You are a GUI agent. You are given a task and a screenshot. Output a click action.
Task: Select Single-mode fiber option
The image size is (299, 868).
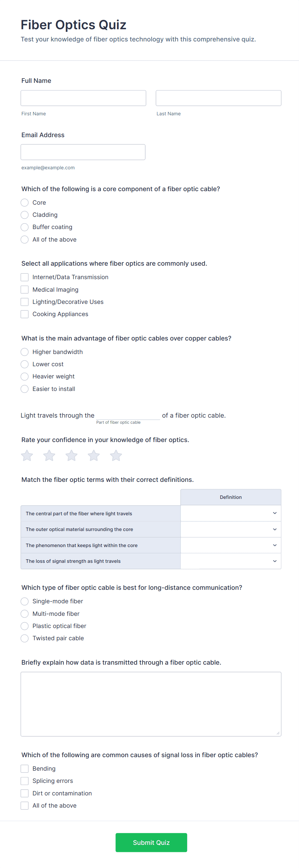point(25,601)
